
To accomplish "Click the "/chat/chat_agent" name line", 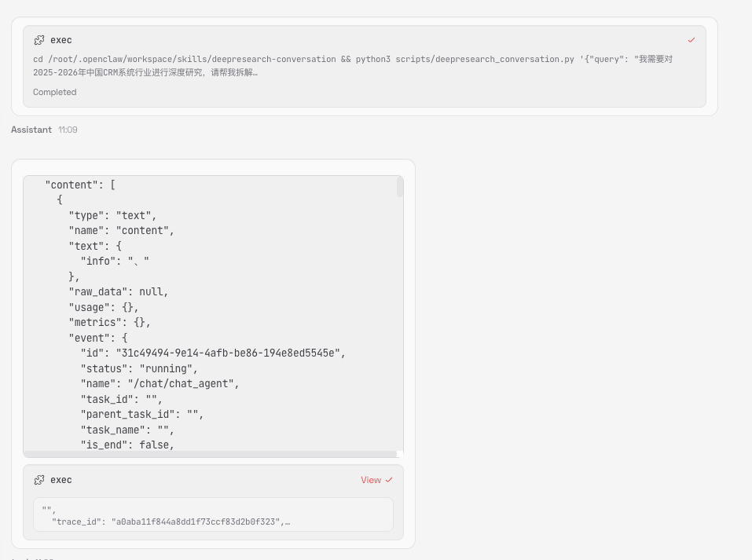I will (160, 384).
